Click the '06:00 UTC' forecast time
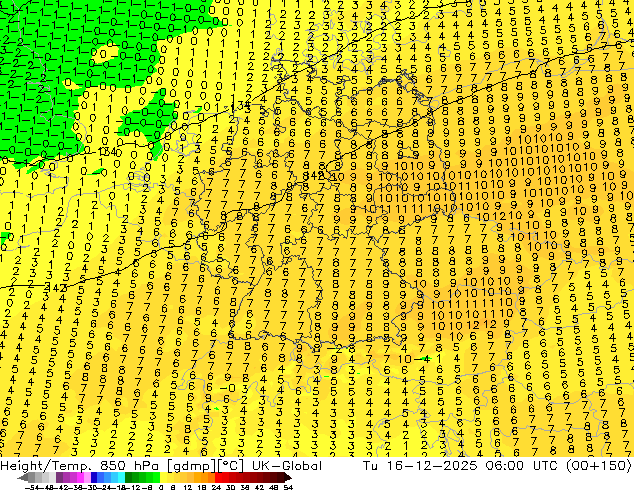 (x=520, y=465)
